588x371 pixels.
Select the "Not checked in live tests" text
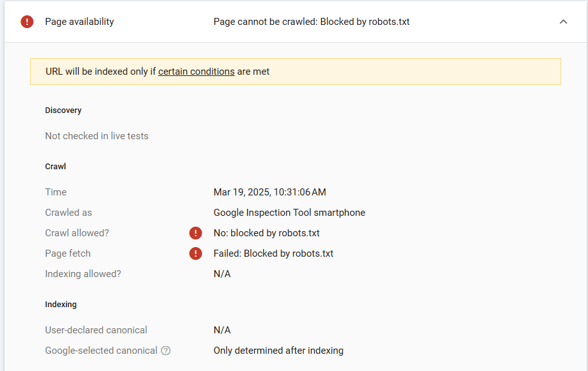[96, 136]
